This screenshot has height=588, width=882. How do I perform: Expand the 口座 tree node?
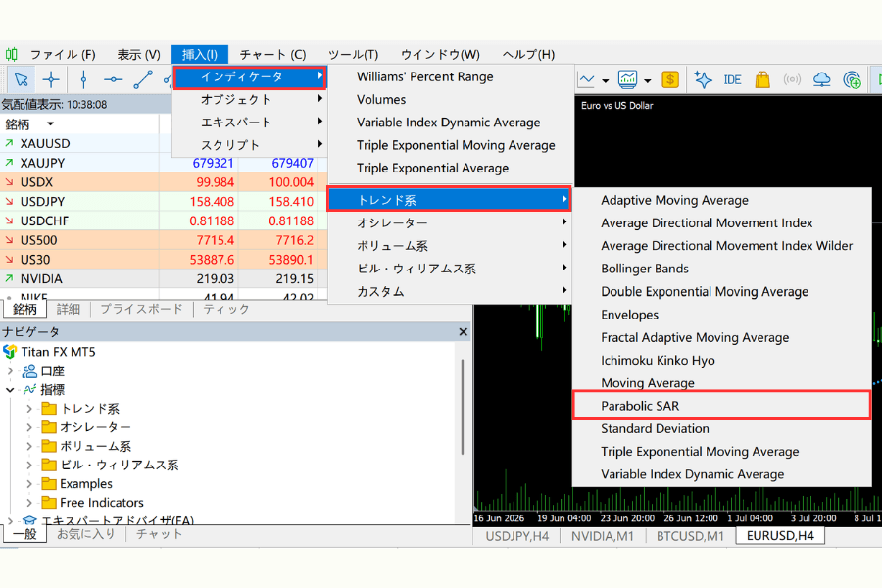[x=10, y=370]
